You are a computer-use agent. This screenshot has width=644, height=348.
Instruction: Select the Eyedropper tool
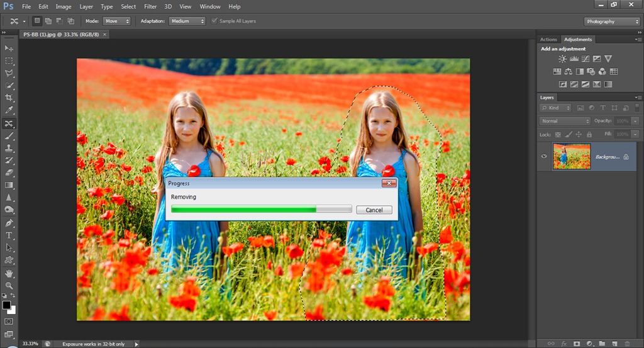[x=9, y=110]
